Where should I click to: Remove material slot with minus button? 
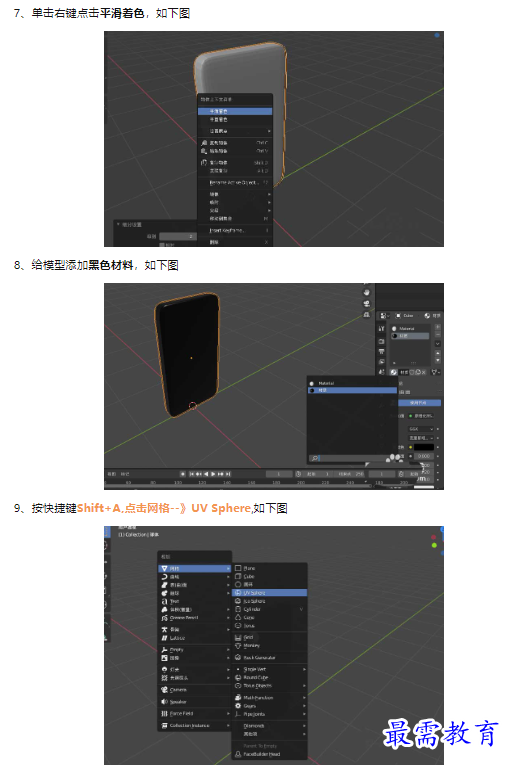click(x=438, y=335)
